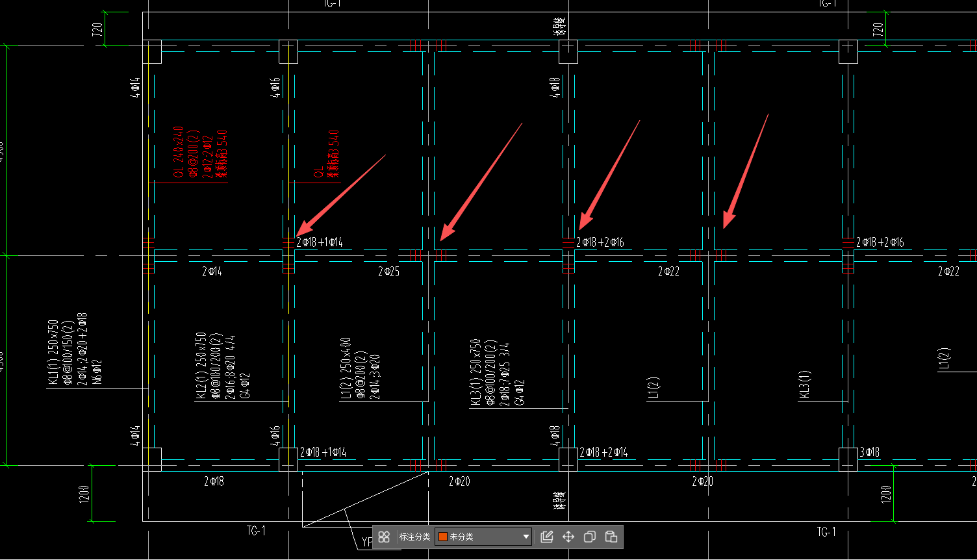Select the move arrows tool icon

pos(568,537)
